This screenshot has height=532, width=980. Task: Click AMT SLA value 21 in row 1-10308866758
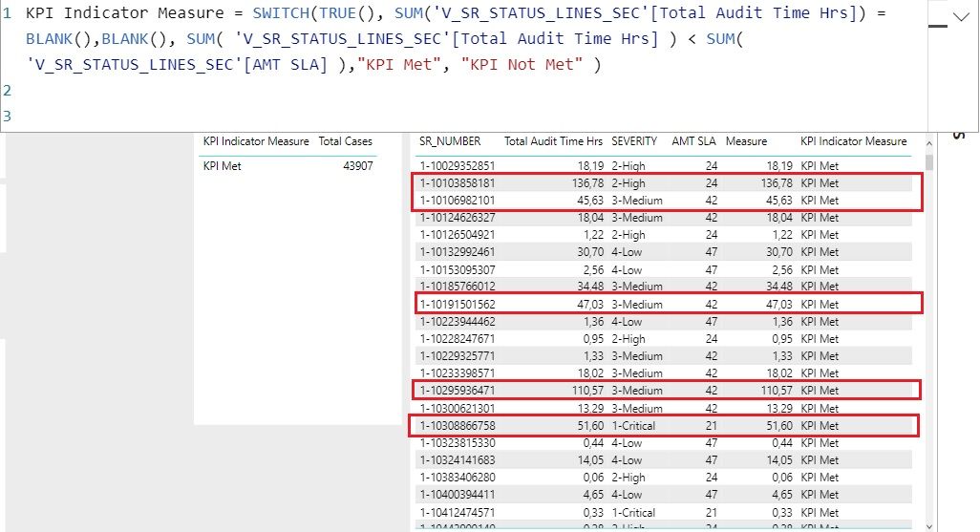click(712, 425)
